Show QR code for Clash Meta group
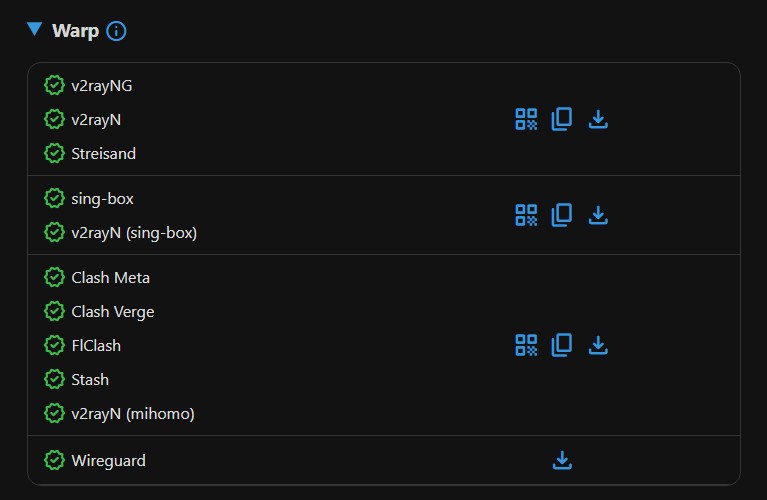Screen dimensions: 767x500 [526, 345]
